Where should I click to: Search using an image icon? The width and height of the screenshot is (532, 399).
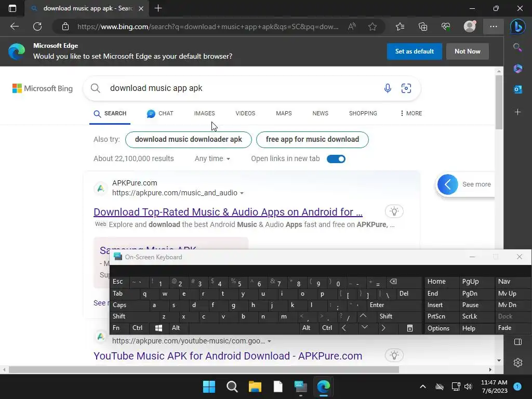point(406,88)
